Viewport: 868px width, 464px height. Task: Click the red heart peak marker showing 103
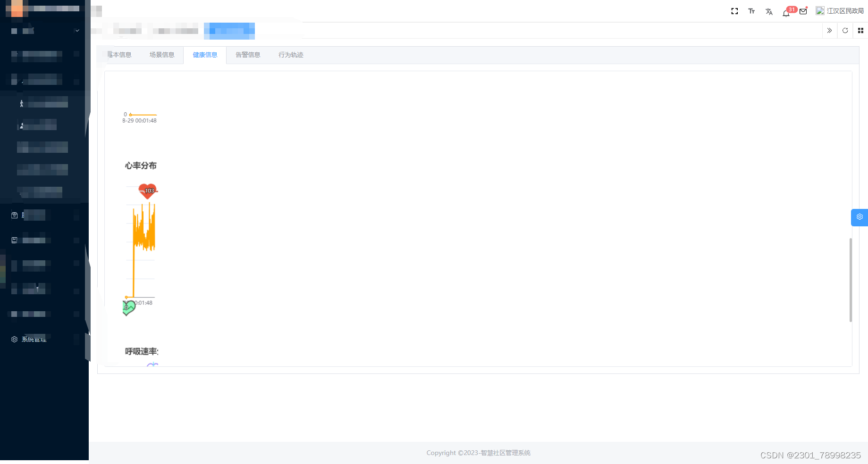147,190
